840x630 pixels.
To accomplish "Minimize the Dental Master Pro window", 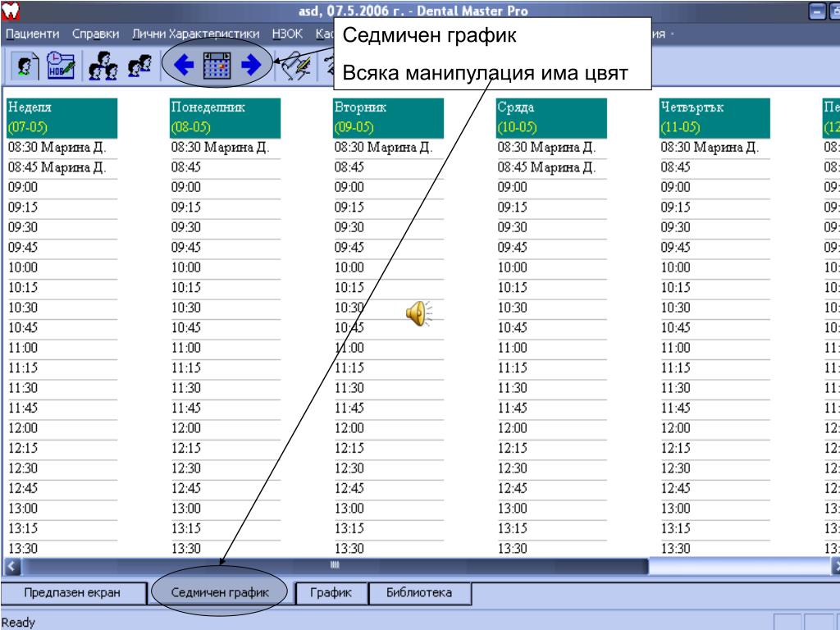I will 817,11.
